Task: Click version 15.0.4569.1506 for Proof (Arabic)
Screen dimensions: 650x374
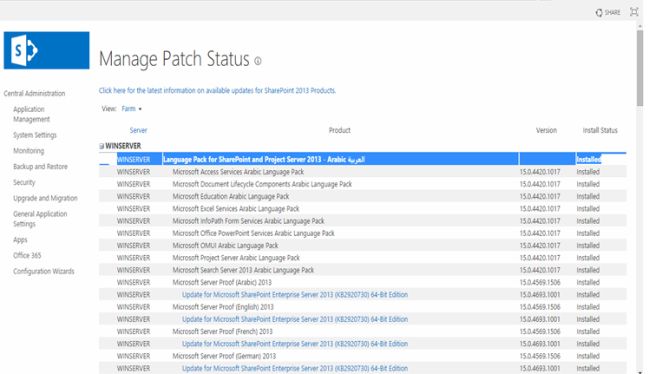Action: click(540, 282)
